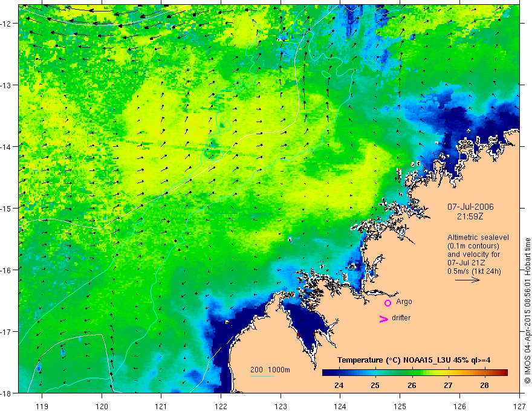This screenshot has width=532, height=411.
Task: Click longitude axis label 122
Action: [221, 406]
